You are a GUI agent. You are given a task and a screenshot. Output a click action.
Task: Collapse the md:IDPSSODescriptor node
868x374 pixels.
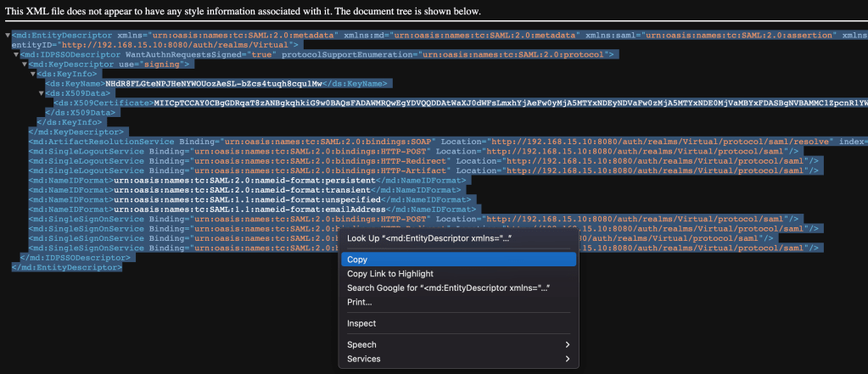[x=16, y=54]
